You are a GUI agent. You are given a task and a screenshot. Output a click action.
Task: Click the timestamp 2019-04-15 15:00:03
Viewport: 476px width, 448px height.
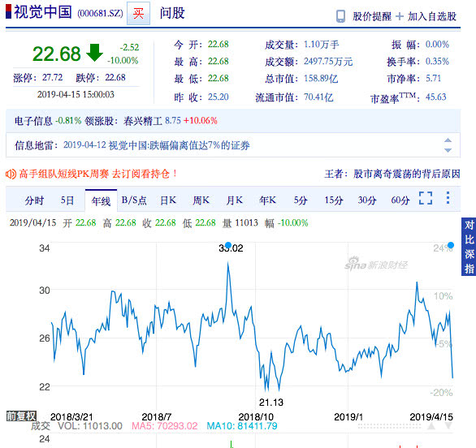76,94
